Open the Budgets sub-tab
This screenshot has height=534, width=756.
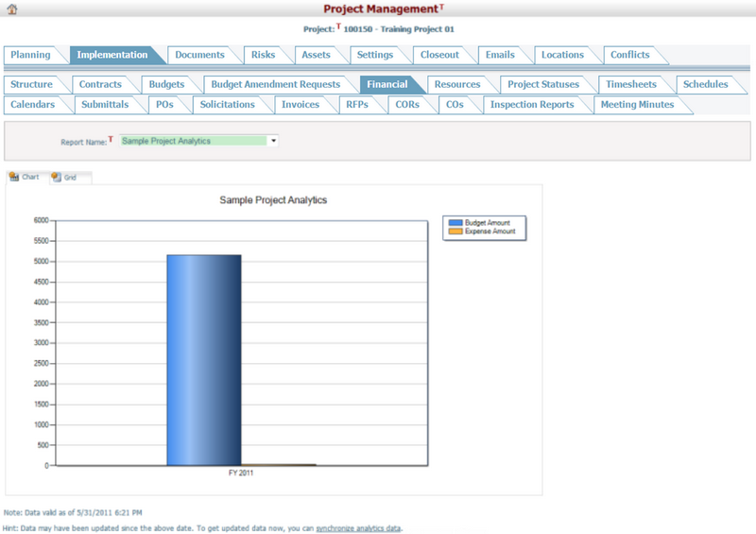(x=167, y=84)
